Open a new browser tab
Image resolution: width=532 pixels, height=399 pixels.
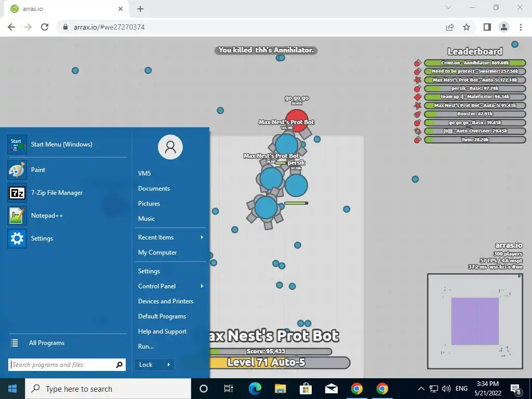140,9
